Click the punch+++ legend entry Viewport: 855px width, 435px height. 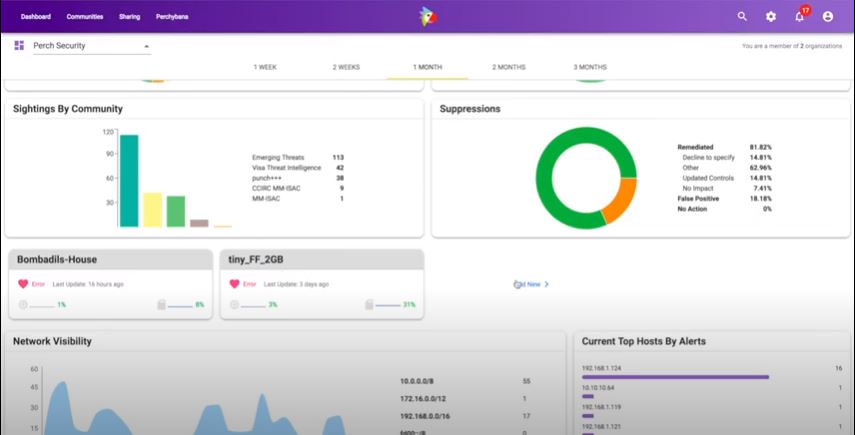point(298,178)
